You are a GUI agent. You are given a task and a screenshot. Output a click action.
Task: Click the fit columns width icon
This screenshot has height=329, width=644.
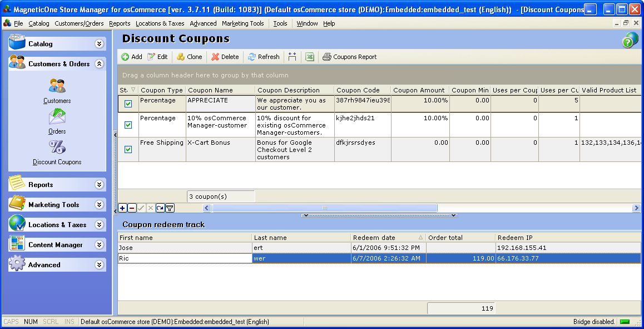coord(292,57)
